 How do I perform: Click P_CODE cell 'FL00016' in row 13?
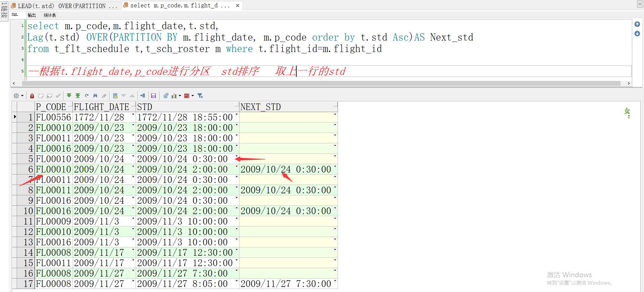pyautogui.click(x=53, y=242)
